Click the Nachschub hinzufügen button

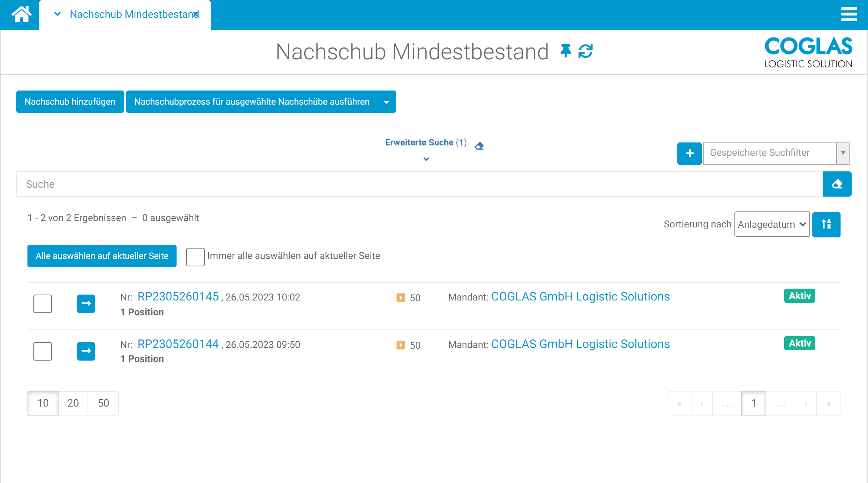tap(70, 102)
